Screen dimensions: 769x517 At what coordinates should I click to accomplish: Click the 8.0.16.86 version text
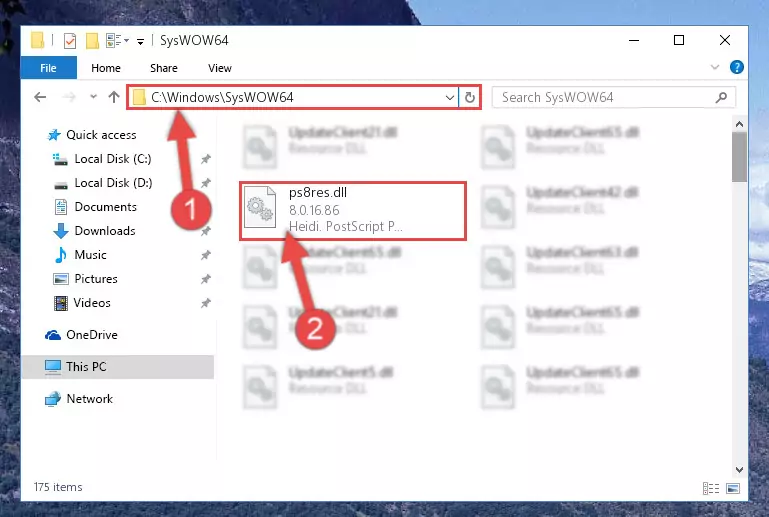point(314,210)
